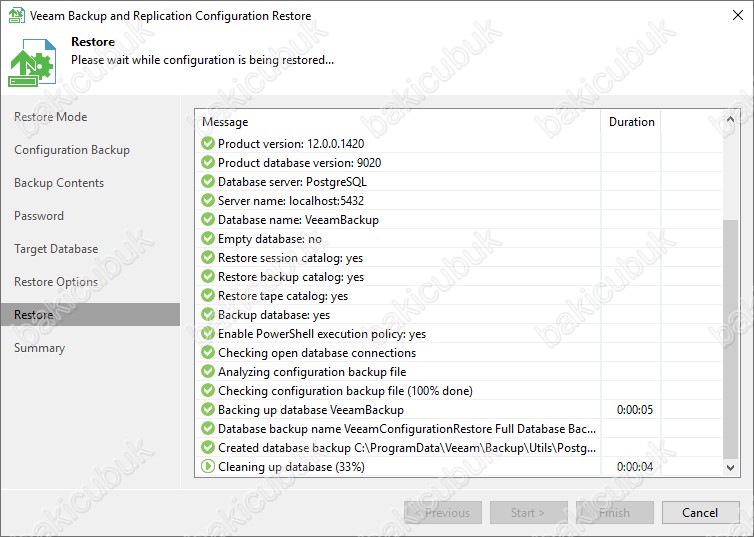Select 'Created database backup C:\ProgramData' row text

pyautogui.click(x=407, y=448)
